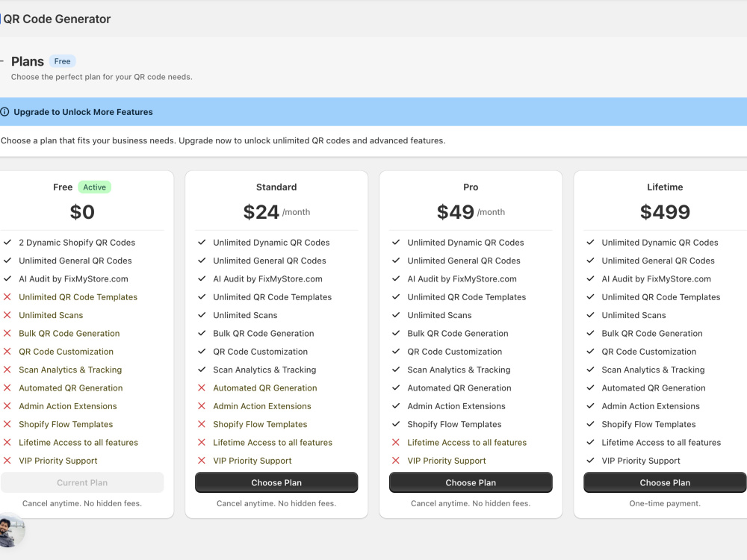747x560 pixels.
Task: Click the One-time payment. note
Action: click(665, 503)
